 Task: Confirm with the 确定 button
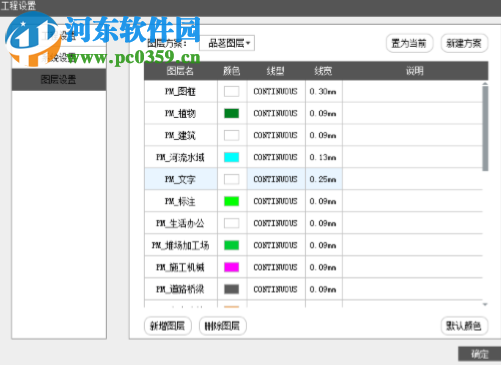click(480, 354)
